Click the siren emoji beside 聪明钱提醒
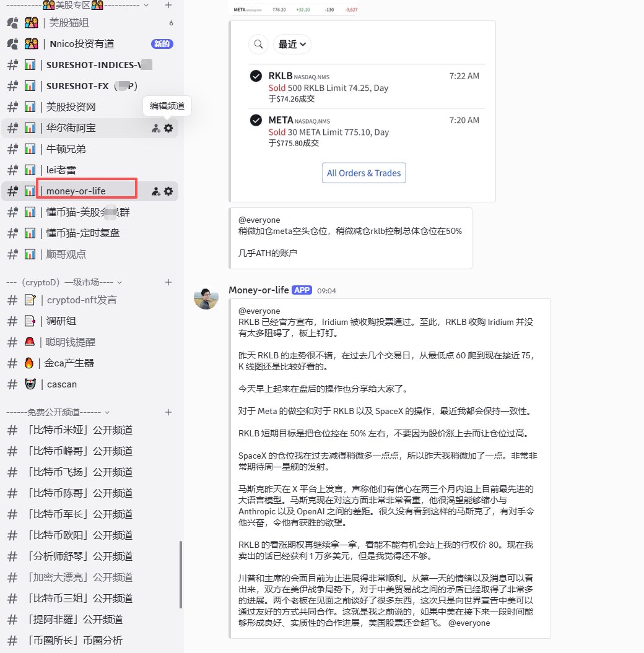The width and height of the screenshot is (644, 653). tap(30, 342)
